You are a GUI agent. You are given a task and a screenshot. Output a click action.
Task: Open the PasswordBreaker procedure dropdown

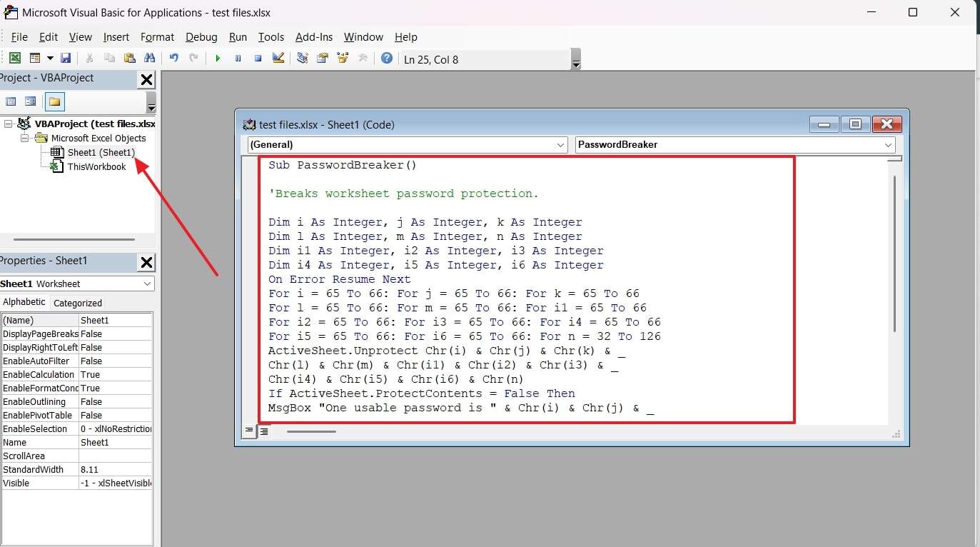click(889, 145)
